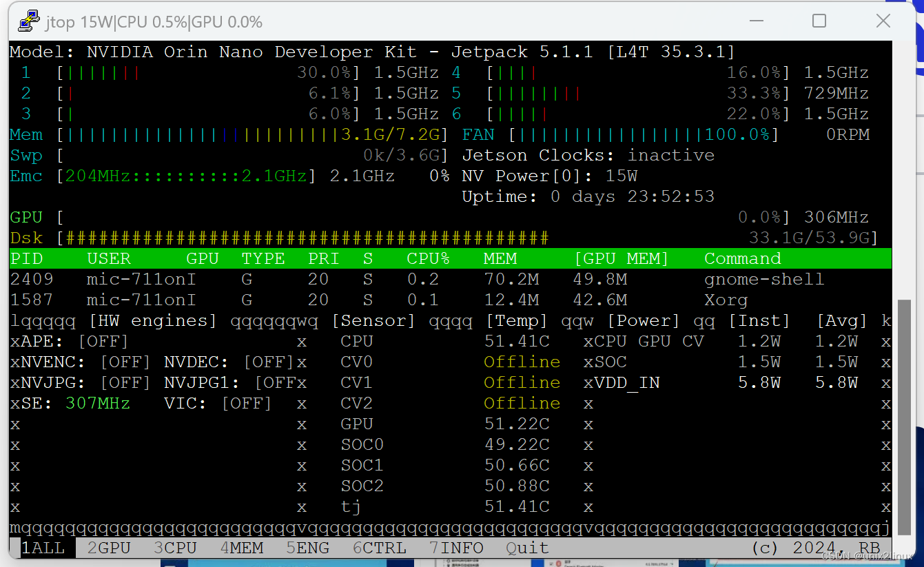924x567 pixels.
Task: Click the NVENC: [OFF] engine entry
Action: pos(86,362)
